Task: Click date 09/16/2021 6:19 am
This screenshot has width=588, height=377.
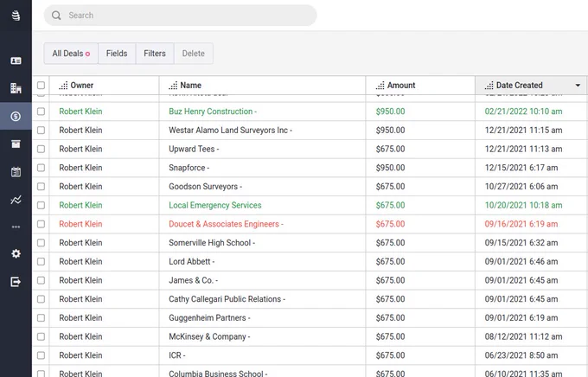Action: 521,224
